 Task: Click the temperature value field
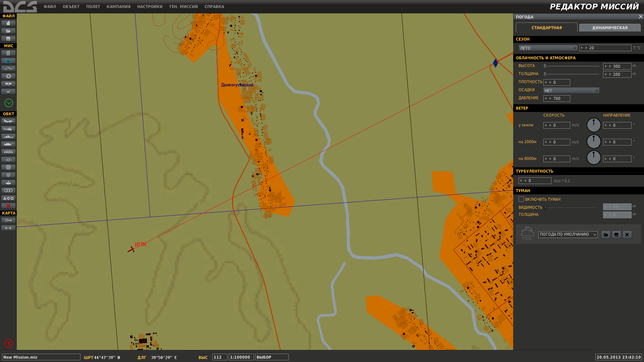click(x=605, y=48)
